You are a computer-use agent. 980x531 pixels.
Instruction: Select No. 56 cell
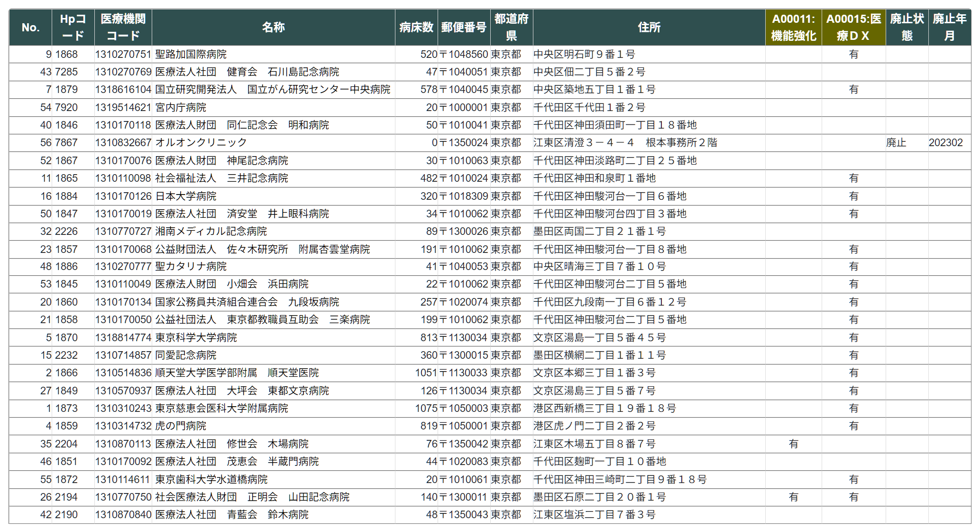pos(30,143)
